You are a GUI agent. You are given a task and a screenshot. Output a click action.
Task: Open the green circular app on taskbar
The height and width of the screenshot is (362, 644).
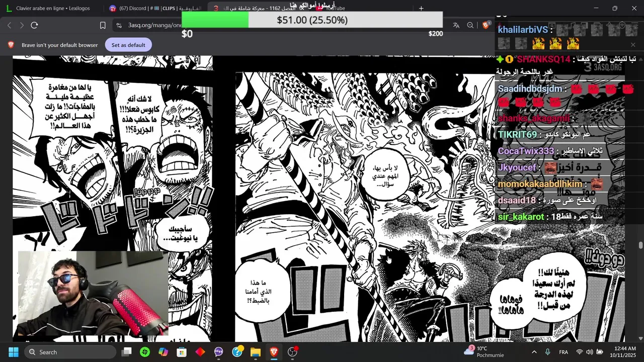coord(145,352)
